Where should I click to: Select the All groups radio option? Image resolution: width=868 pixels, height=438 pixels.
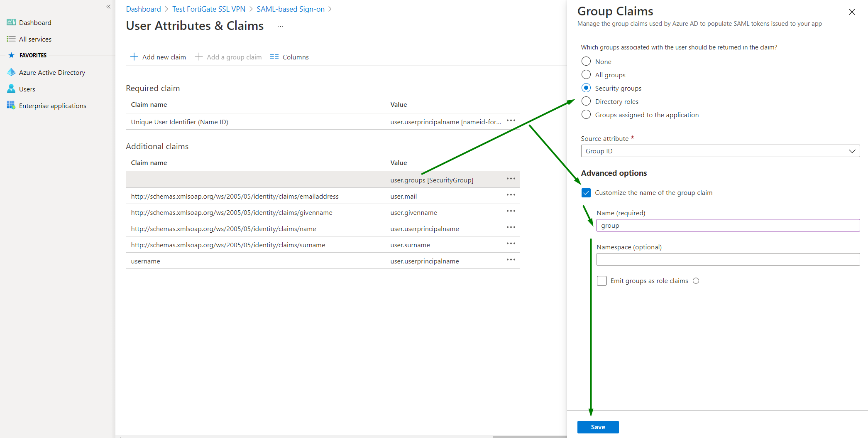586,75
